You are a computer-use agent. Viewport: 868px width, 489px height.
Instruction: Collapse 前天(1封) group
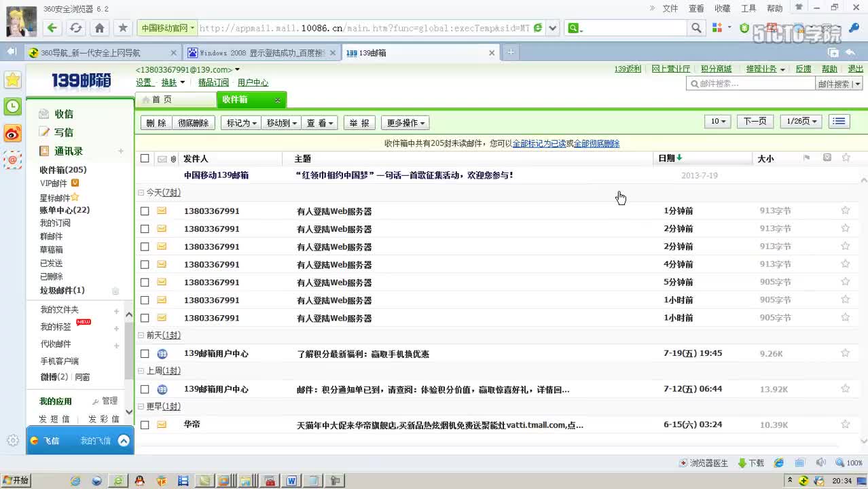click(x=141, y=336)
